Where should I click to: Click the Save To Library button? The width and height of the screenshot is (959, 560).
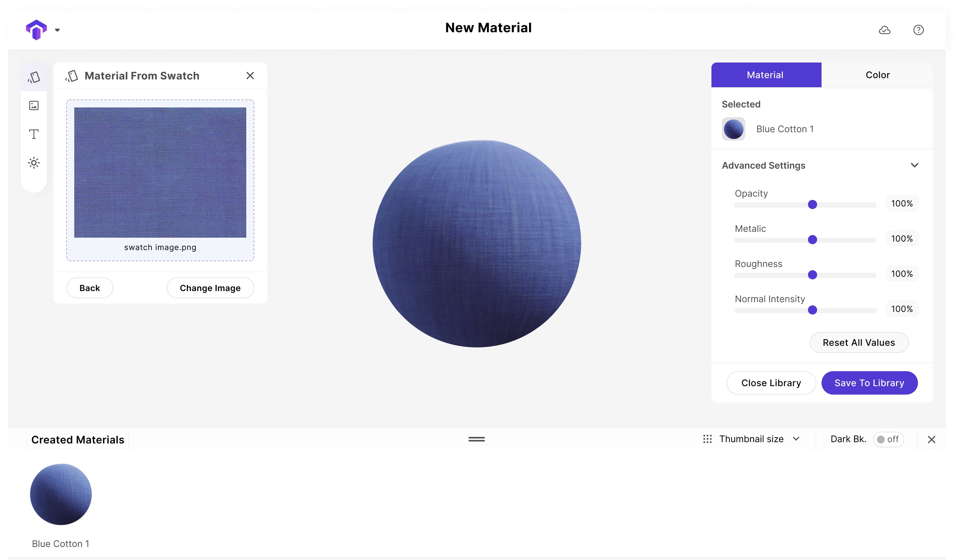coord(869,383)
